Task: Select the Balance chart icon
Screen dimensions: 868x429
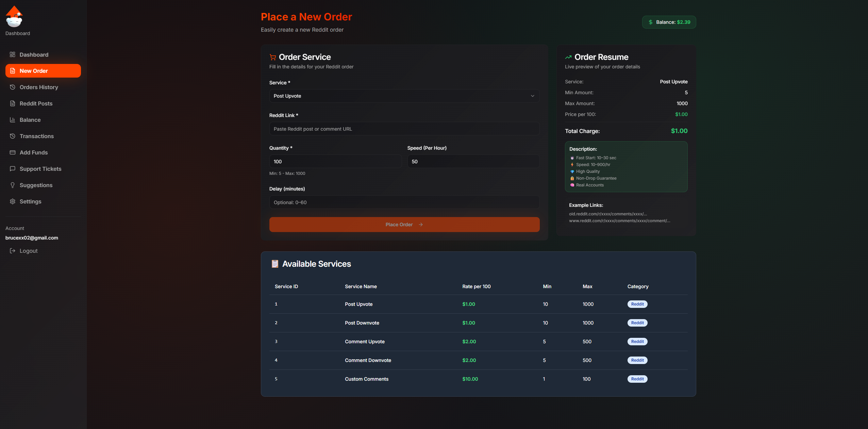Action: tap(12, 120)
